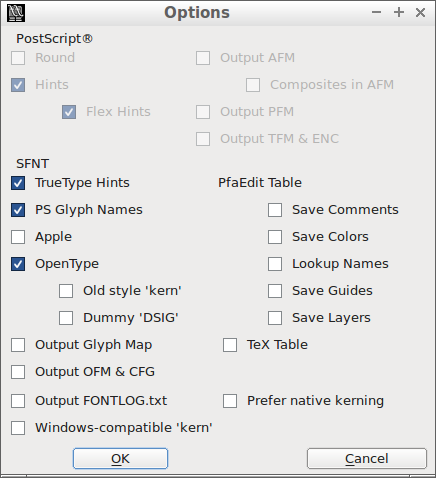Enable Windows-compatible 'kern' checkbox
The image size is (436, 478).
[x=18, y=428]
